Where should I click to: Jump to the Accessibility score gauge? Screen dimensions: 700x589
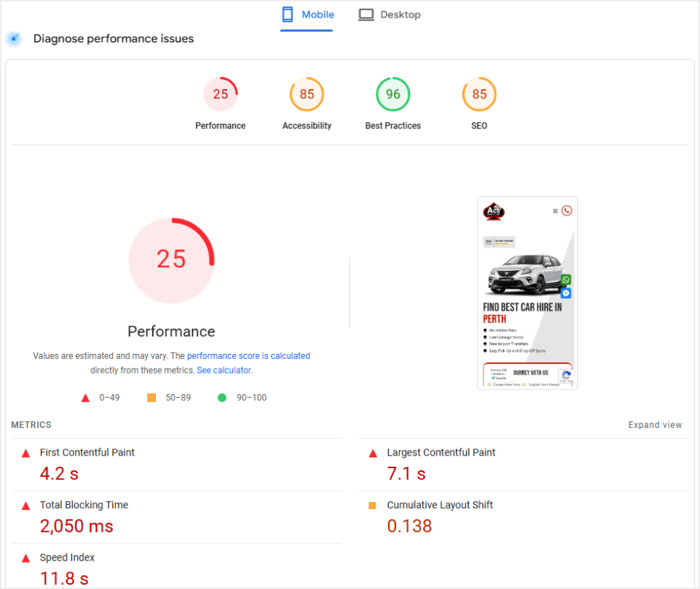click(x=307, y=95)
